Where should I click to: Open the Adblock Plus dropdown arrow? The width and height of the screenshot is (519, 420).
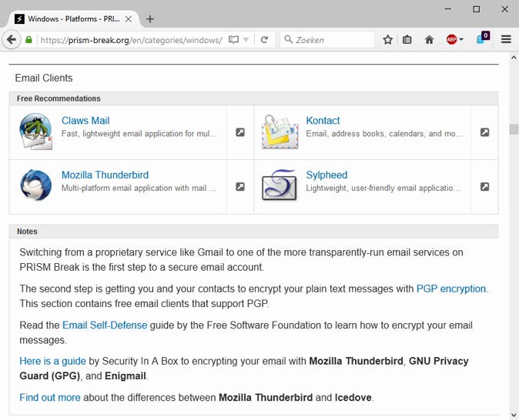(461, 40)
